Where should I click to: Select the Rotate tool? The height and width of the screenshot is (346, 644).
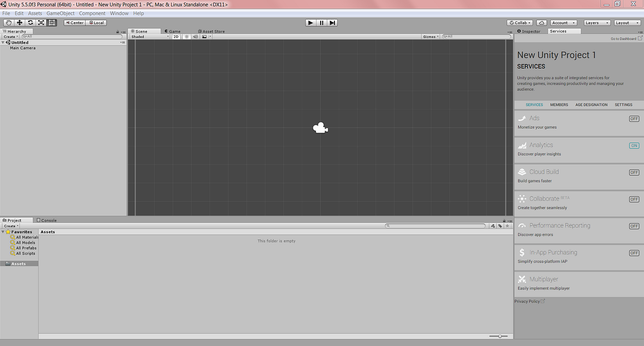click(30, 22)
